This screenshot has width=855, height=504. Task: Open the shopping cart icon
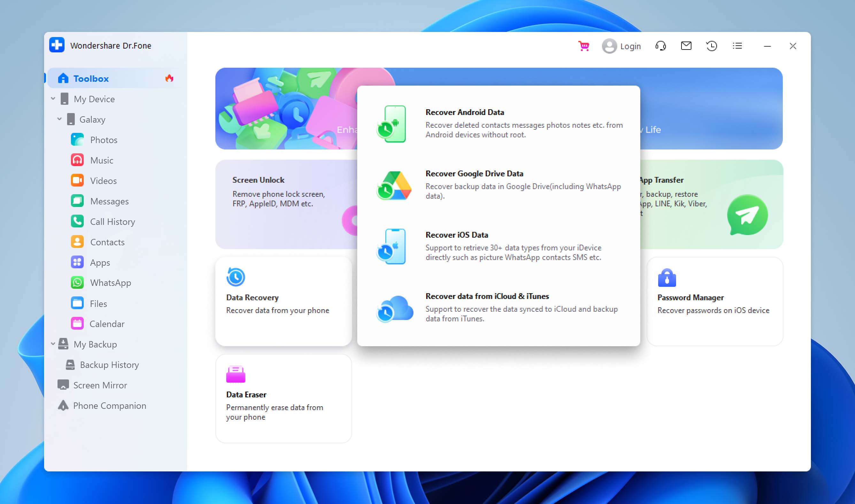(x=584, y=46)
